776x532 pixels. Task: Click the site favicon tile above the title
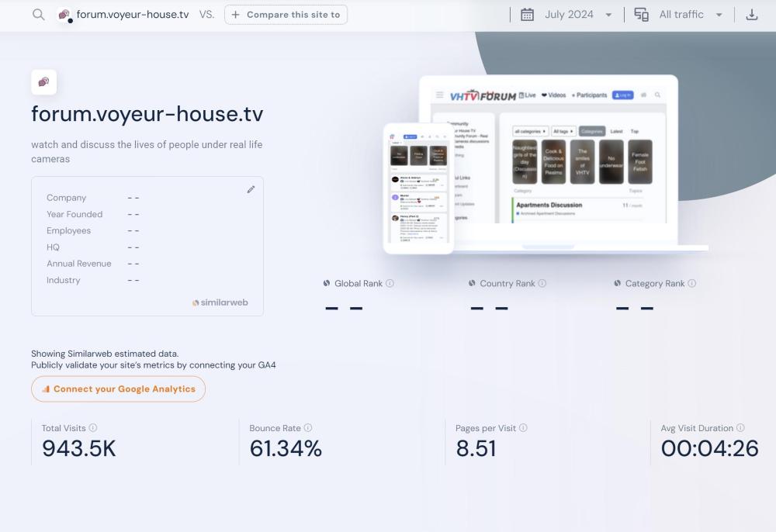click(x=43, y=81)
